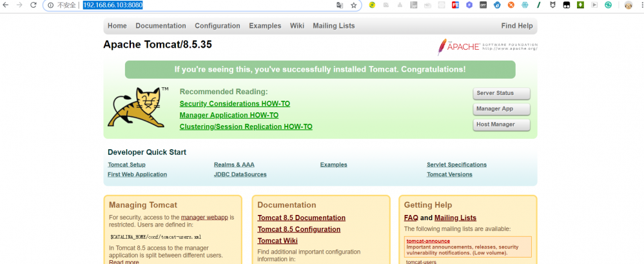
Task: Open the Realms & AAA link
Action: pos(234,165)
